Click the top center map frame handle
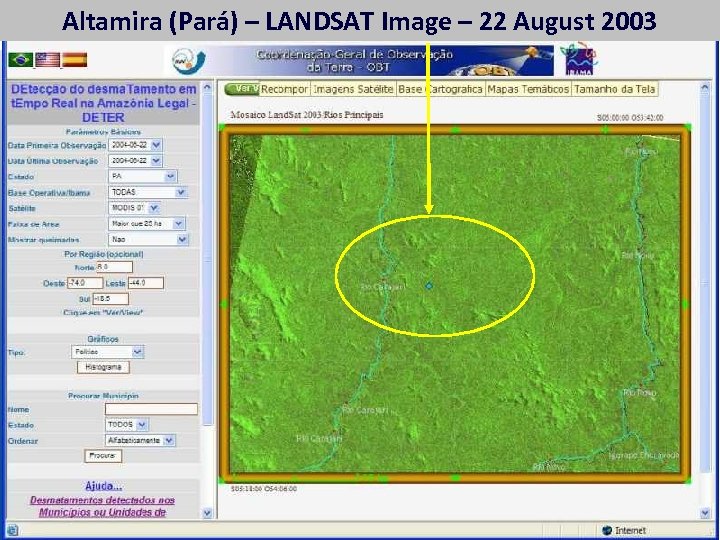The image size is (720, 540). click(x=455, y=130)
